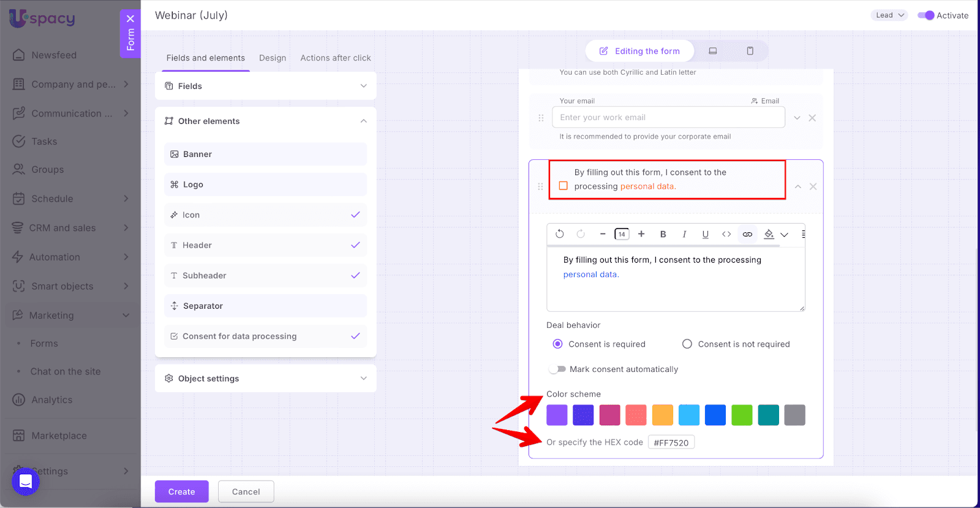Click the underline icon in the editor

[x=705, y=234]
